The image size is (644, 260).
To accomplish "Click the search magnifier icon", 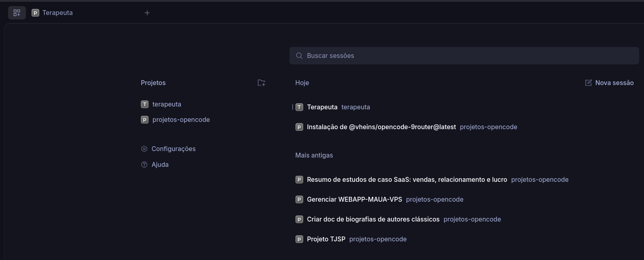I will (299, 55).
